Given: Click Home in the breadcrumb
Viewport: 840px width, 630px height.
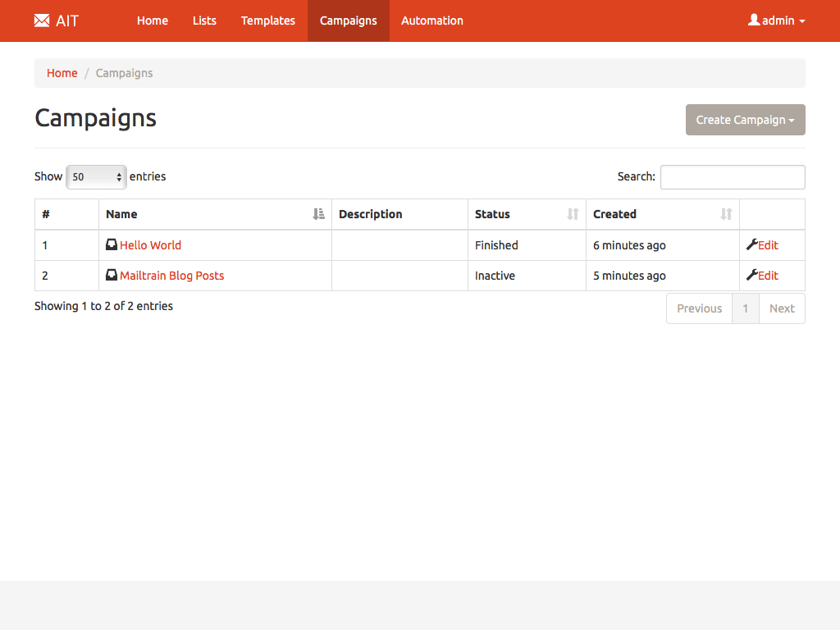Looking at the screenshot, I should 62,73.
